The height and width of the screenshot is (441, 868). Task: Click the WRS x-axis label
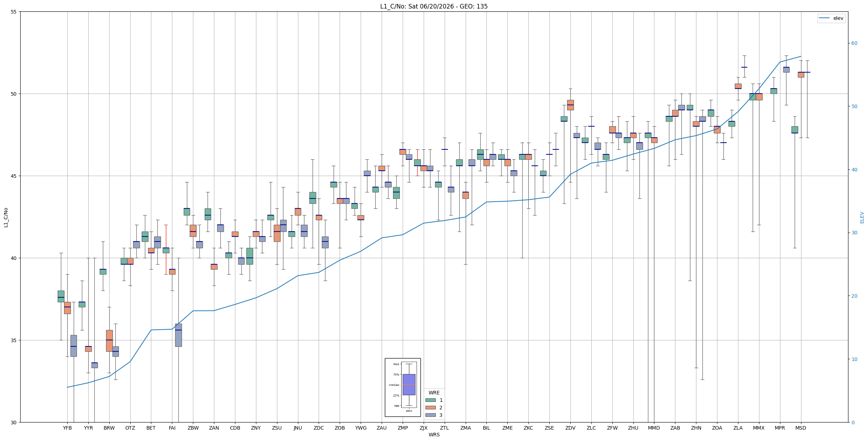(434, 435)
